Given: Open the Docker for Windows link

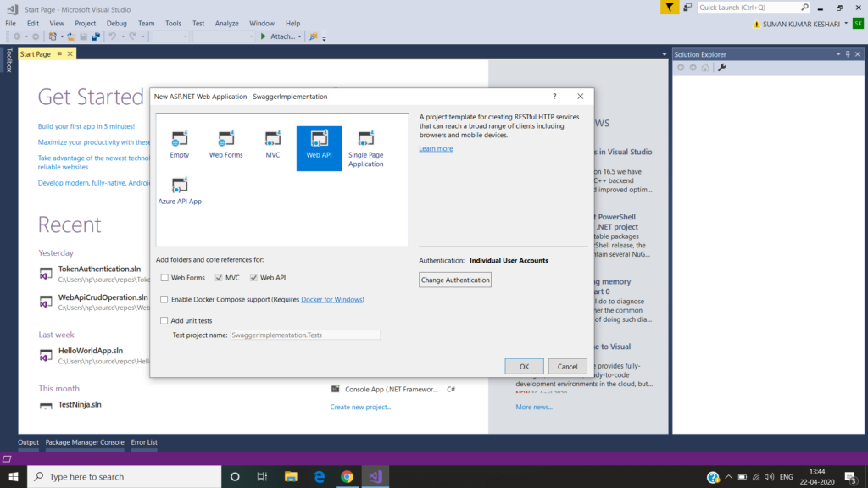Looking at the screenshot, I should coord(331,299).
